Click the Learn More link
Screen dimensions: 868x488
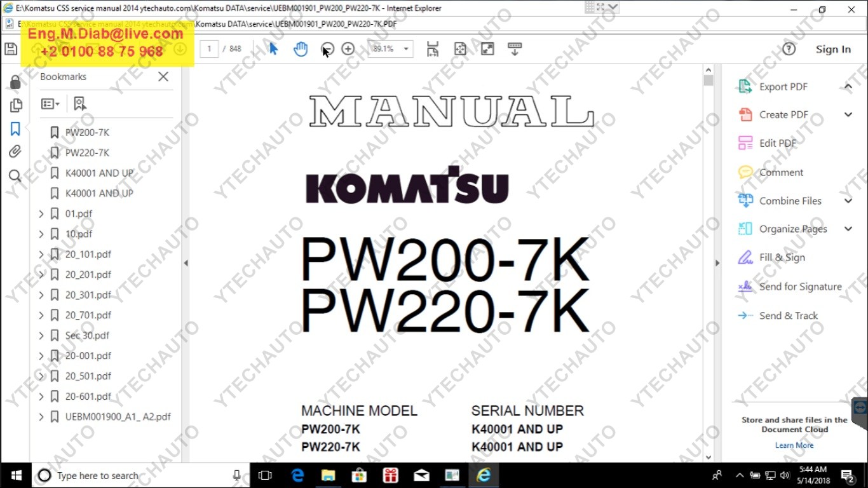[x=794, y=445]
